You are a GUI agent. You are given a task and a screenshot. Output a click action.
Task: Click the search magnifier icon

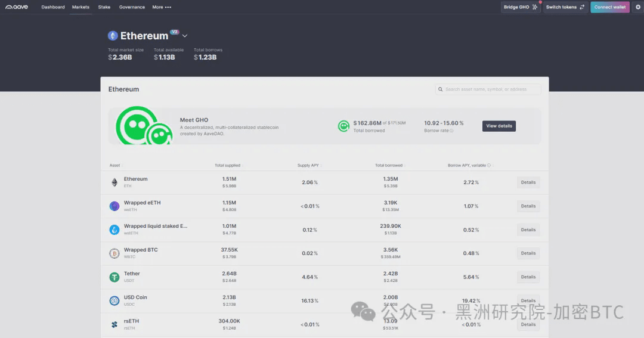pyautogui.click(x=440, y=89)
